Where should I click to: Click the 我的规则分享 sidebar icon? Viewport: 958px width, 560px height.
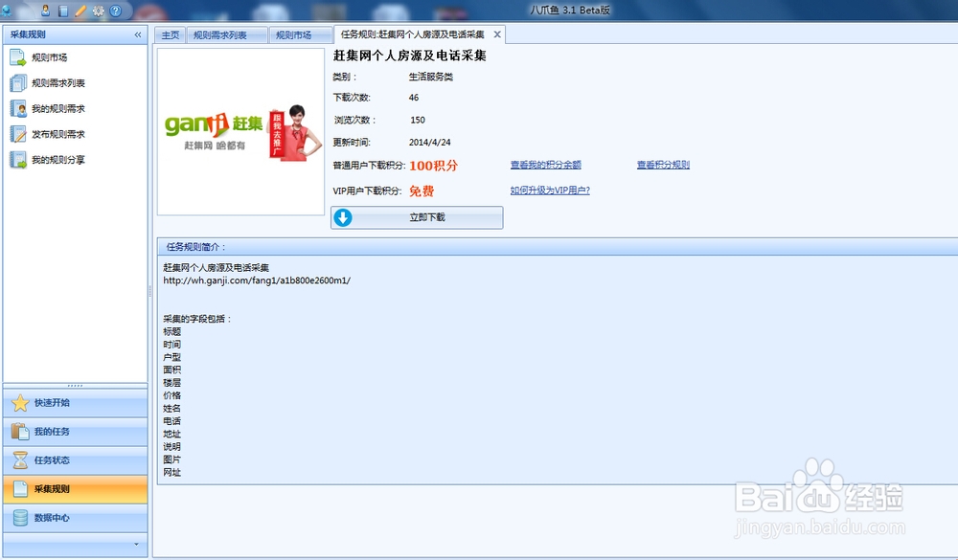[17, 160]
